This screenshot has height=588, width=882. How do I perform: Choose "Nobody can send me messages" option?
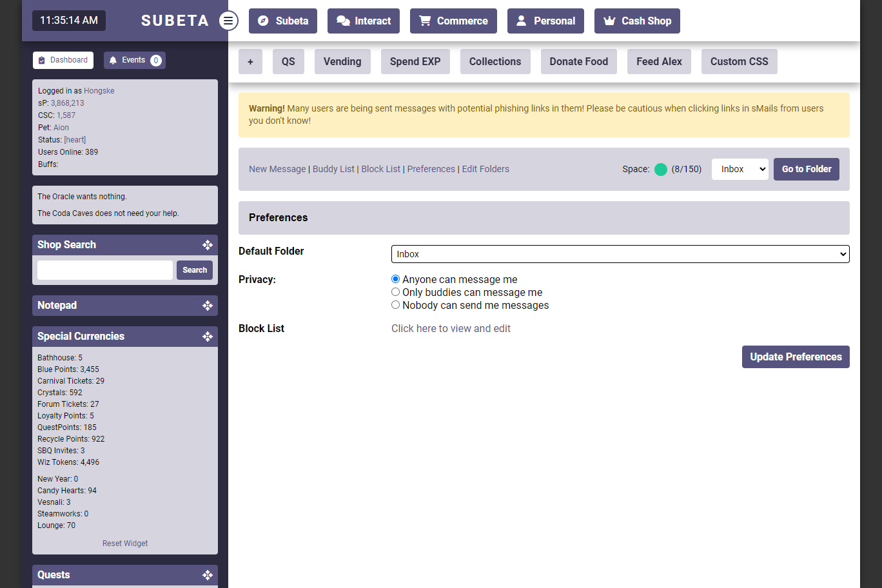point(396,305)
